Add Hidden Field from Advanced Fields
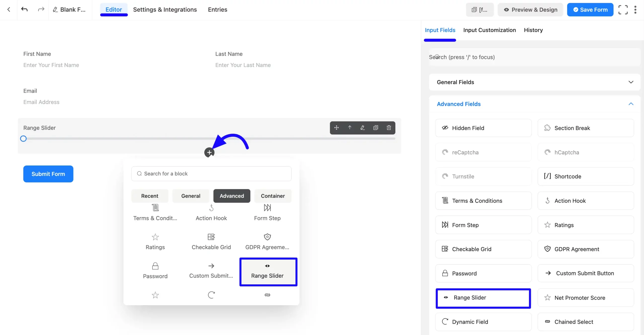The image size is (644, 335). click(483, 128)
